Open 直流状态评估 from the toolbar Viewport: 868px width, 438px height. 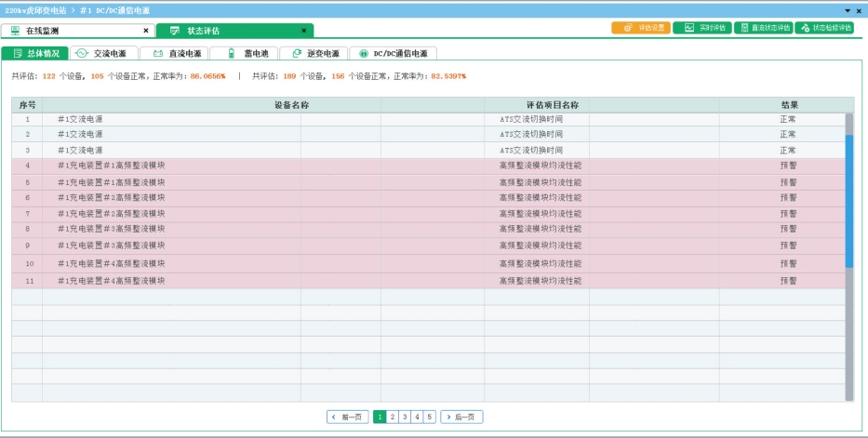click(x=762, y=28)
